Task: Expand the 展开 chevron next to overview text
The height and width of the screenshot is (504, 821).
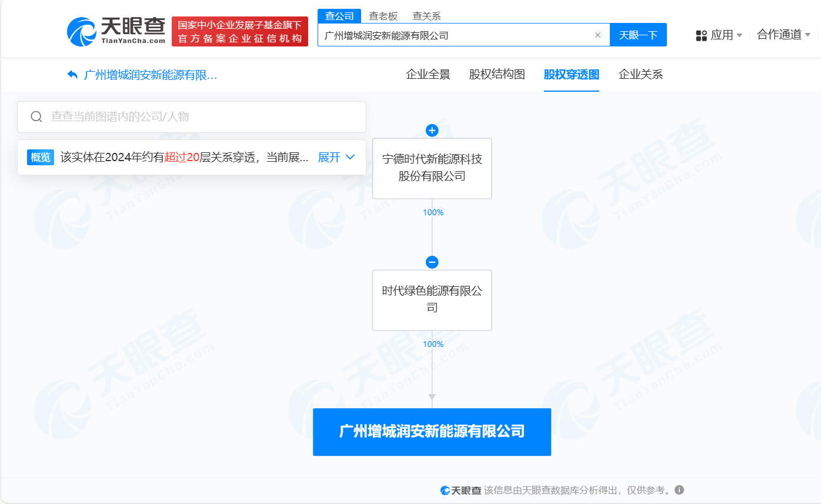Action: coord(351,157)
